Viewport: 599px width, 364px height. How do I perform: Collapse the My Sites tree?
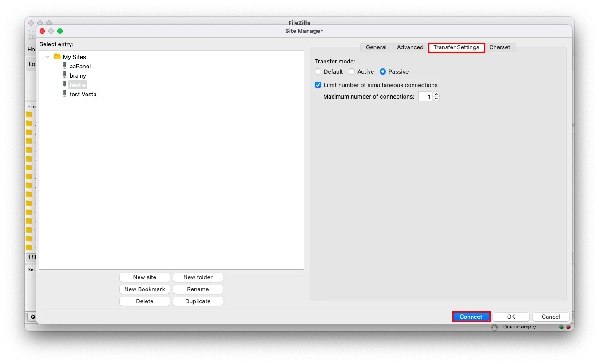(48, 57)
